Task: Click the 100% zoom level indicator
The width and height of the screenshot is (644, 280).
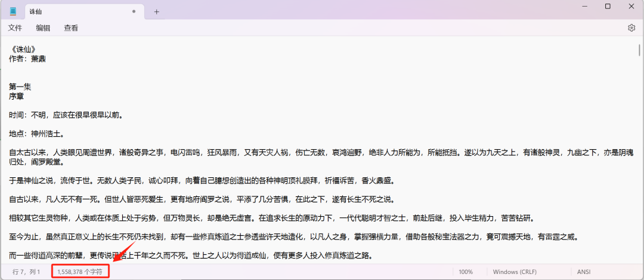Action: 466,272
